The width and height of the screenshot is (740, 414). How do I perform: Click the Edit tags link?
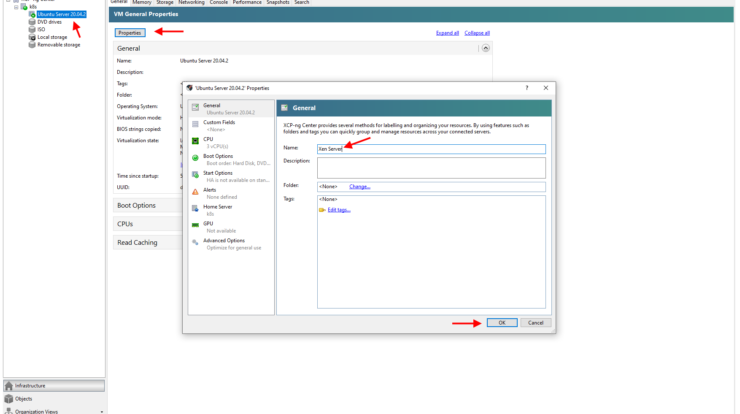coord(338,210)
